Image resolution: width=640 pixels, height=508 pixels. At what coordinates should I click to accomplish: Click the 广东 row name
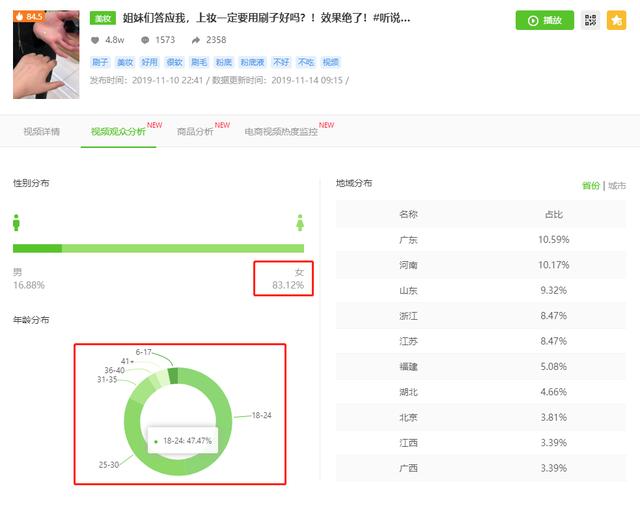coord(408,240)
